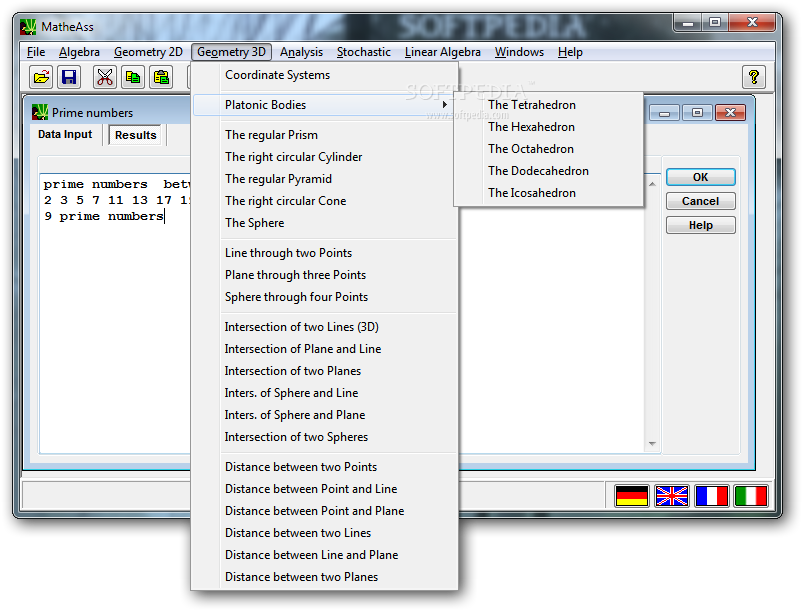The height and width of the screenshot is (611, 803).
Task: Switch to the Data Input tab
Action: (x=65, y=134)
